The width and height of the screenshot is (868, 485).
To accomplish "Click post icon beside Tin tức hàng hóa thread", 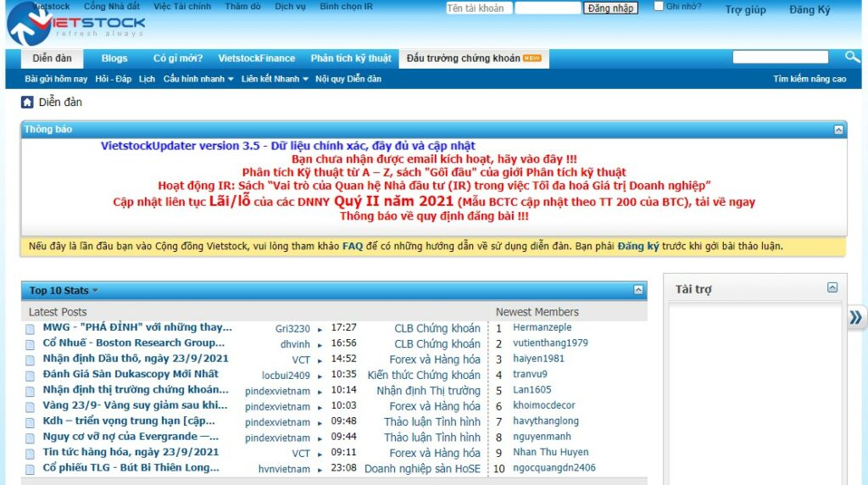I will 30,454.
